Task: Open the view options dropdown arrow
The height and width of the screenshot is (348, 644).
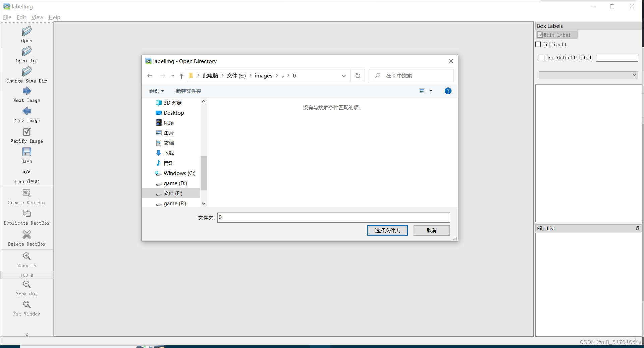Action: (x=431, y=91)
